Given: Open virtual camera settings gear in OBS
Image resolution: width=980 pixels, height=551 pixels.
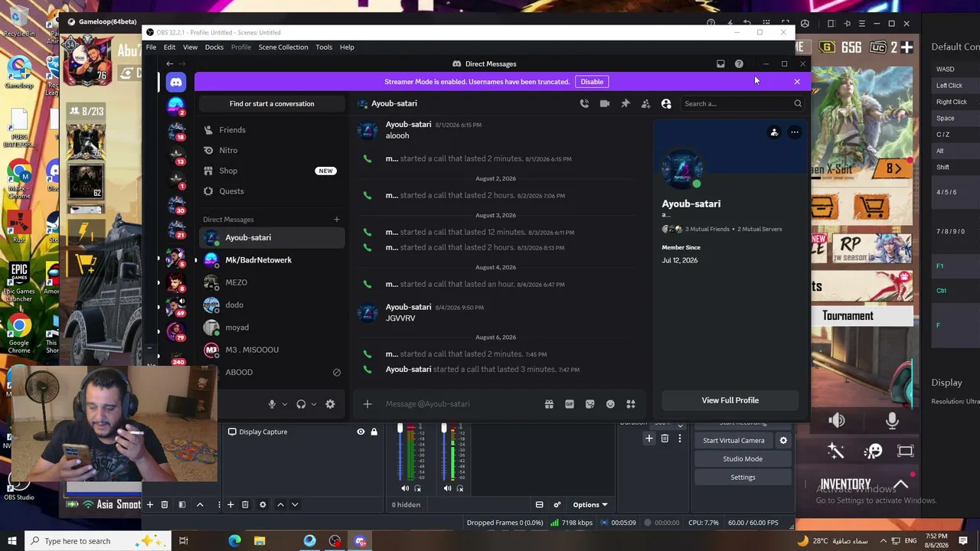Looking at the screenshot, I should tap(783, 441).
